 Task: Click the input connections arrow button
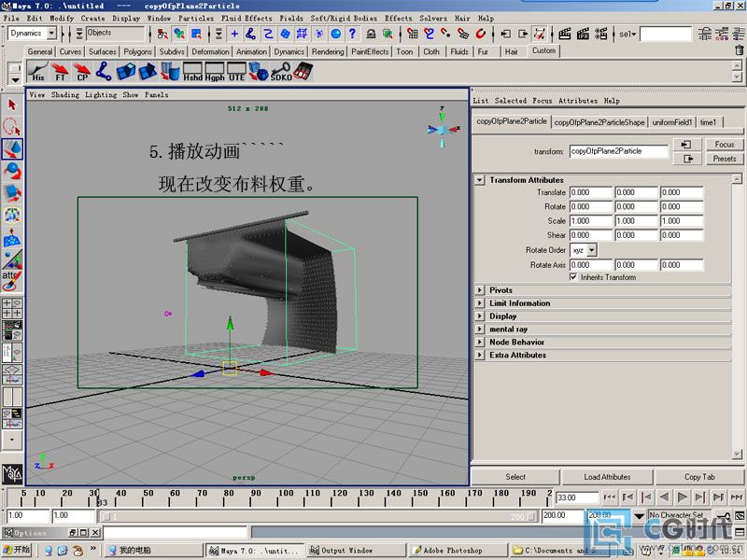pos(686,145)
